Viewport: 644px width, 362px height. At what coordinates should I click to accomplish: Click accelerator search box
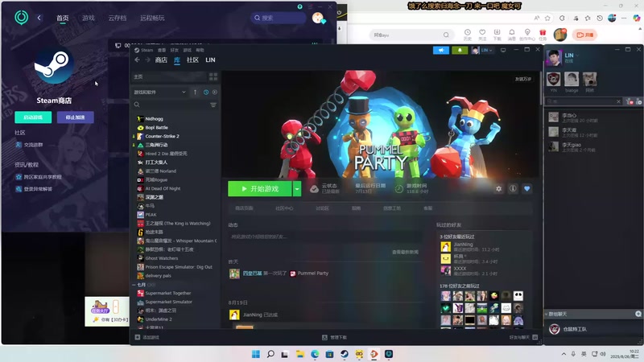(x=279, y=18)
